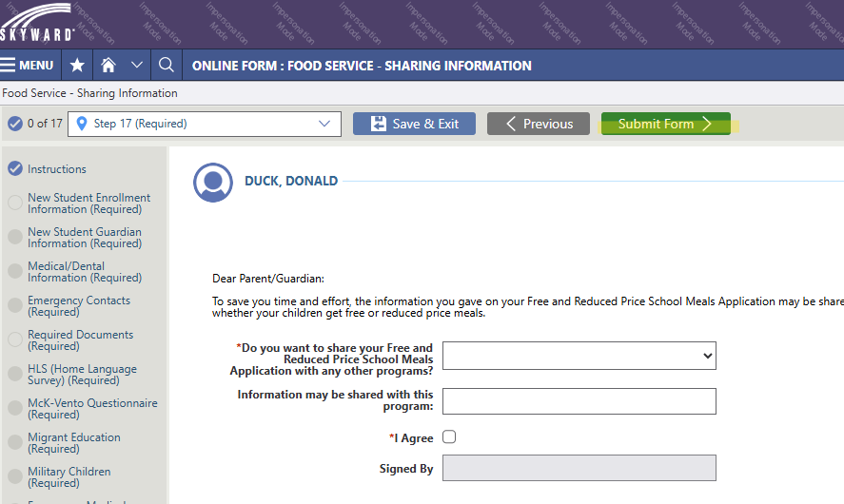Click the program information text field
Image resolution: width=844 pixels, height=504 pixels.
(579, 401)
